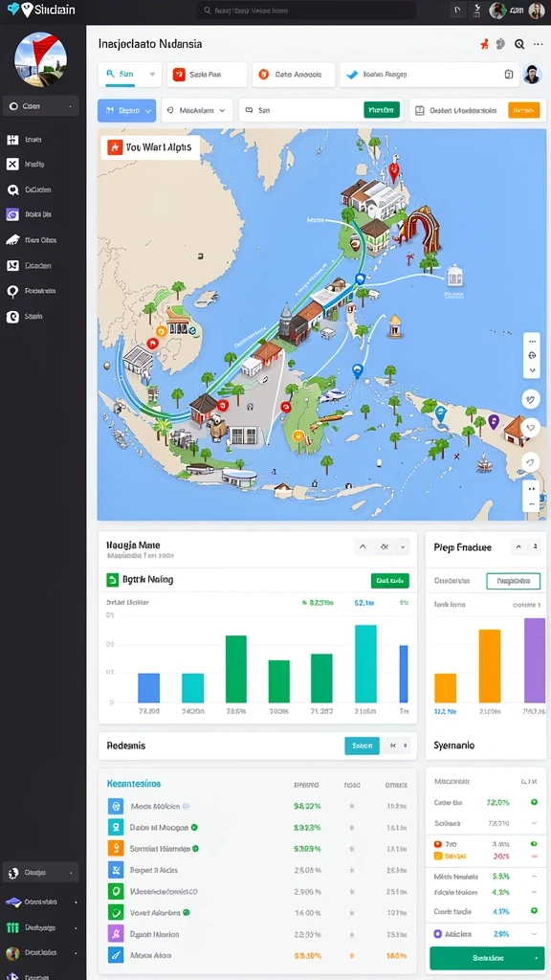
Task: Click the clipboard icon in the tab row
Action: 509,75
